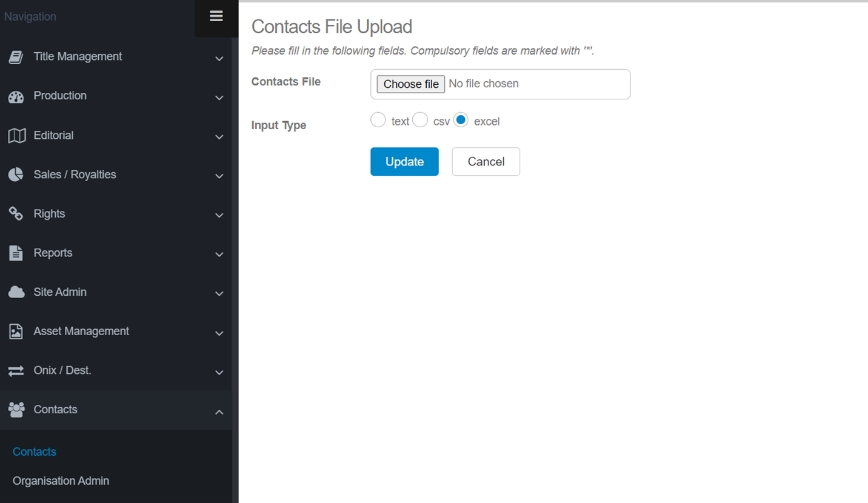Click the Contacts menu label

55,409
